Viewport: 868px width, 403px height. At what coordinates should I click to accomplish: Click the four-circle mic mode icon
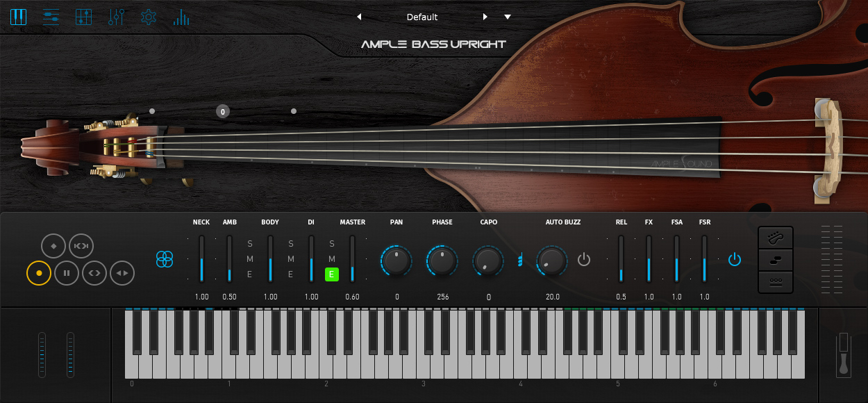click(x=164, y=259)
